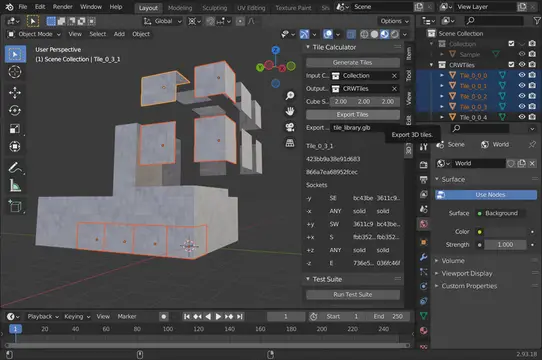Switch to wireframe viewport shading
542x360 pixels.
point(364,34)
